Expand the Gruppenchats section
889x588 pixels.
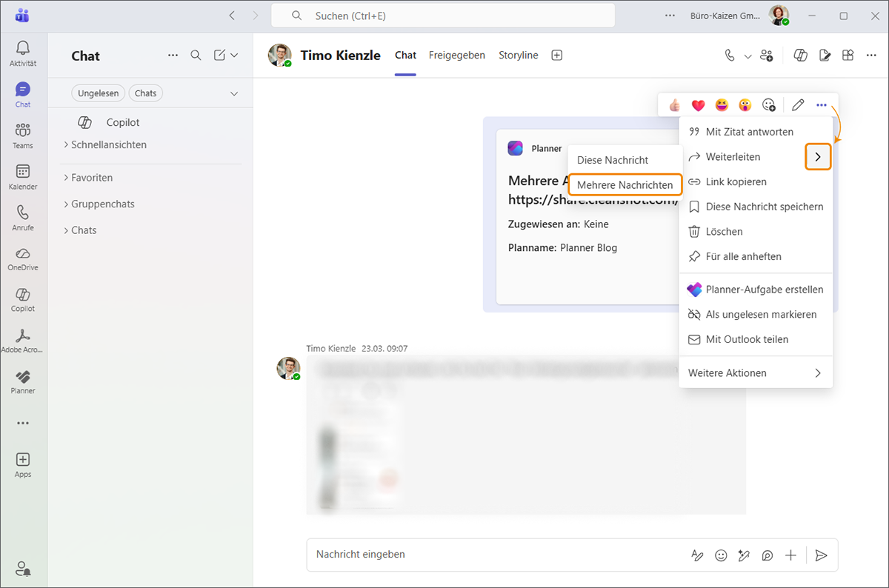point(102,204)
